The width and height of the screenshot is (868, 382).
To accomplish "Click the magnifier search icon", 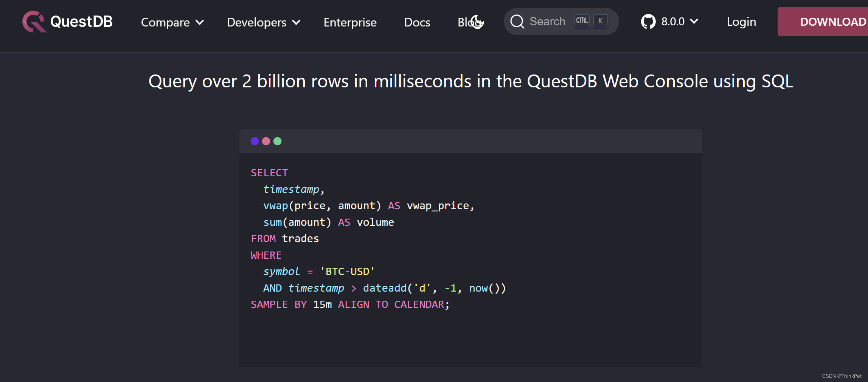I will tap(517, 22).
